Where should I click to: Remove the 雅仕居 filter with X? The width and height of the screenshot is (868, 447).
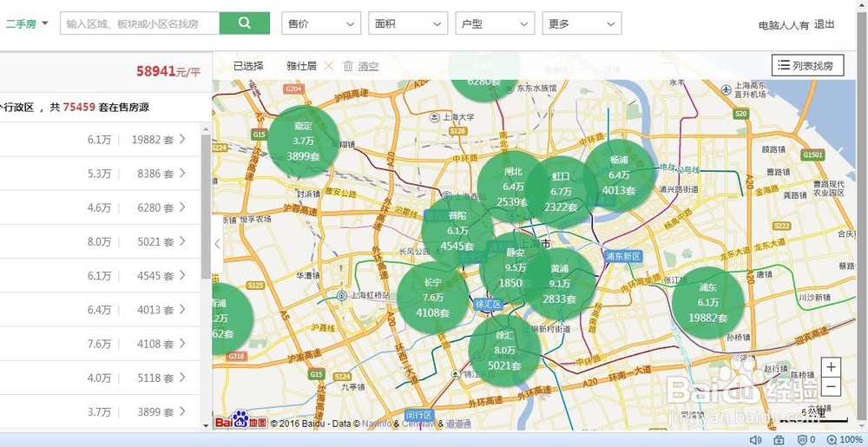[x=329, y=66]
